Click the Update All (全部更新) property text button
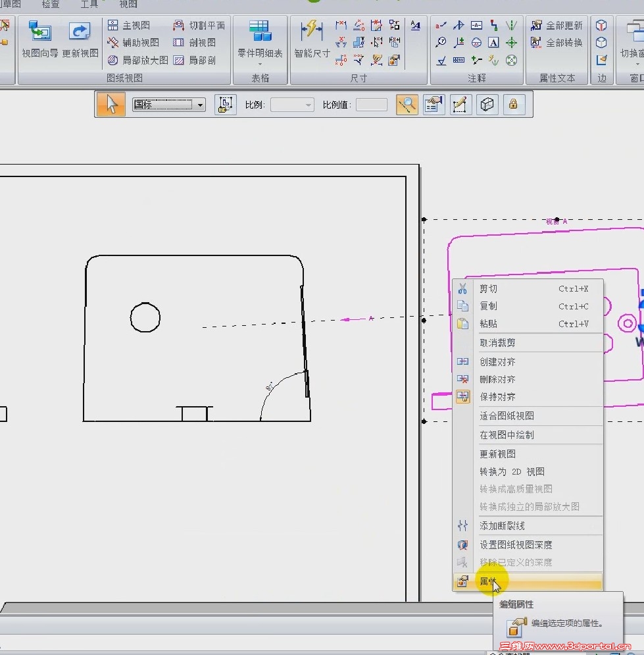Viewport: 644px width, 655px height. pos(557,26)
